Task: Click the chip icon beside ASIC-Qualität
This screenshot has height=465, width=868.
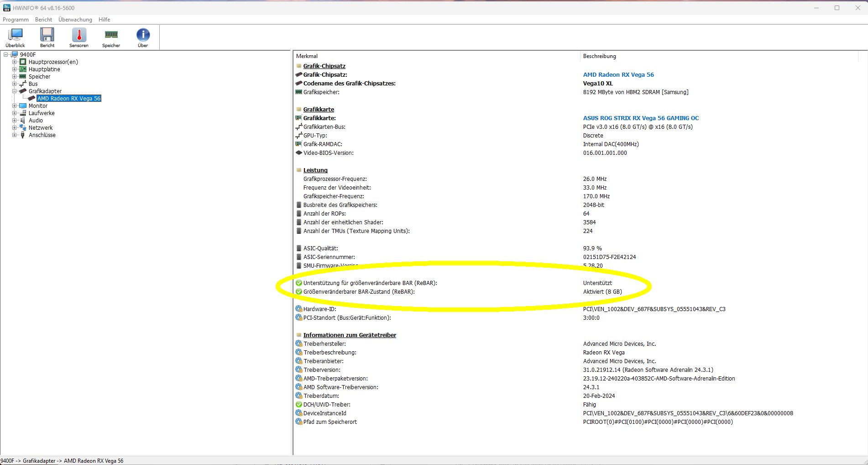Action: coord(299,248)
